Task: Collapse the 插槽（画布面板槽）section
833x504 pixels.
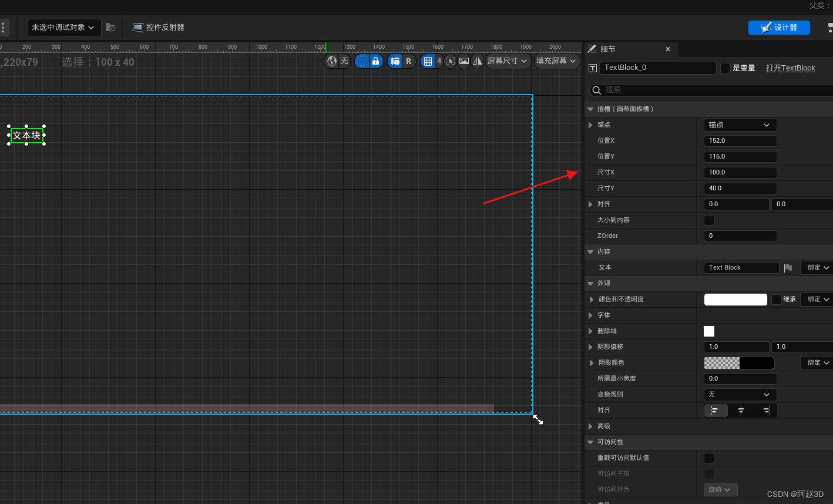Action: (x=590, y=109)
